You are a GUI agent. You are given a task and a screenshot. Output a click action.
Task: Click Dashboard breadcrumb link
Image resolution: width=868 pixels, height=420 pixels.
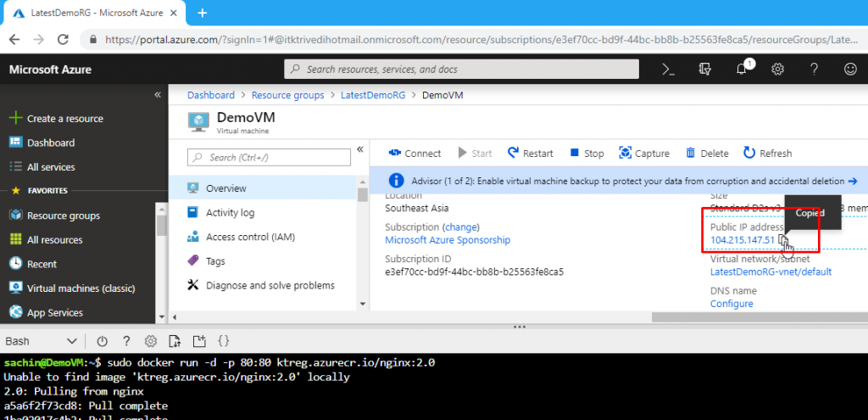pyautogui.click(x=211, y=95)
